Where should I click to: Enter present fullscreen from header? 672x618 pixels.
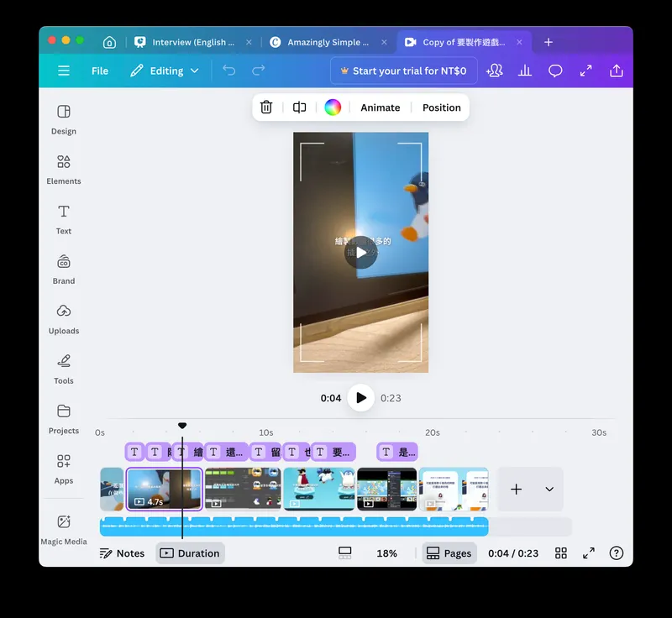click(x=585, y=71)
